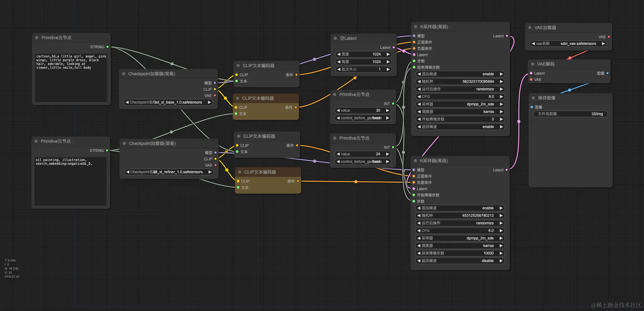Viewport: 644px width, 311px height.
Task: Collapse the VAE加载器 node via its title dot
Action: (x=530, y=28)
